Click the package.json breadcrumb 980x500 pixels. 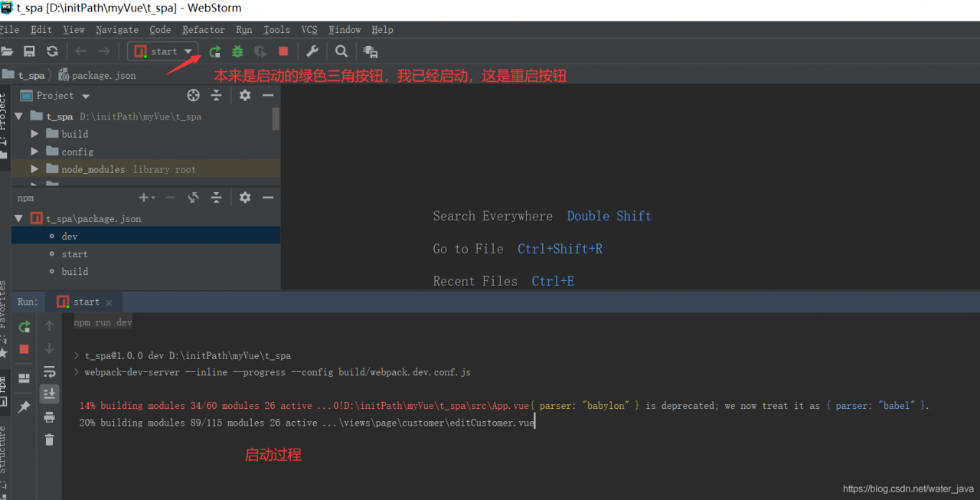pyautogui.click(x=97, y=75)
